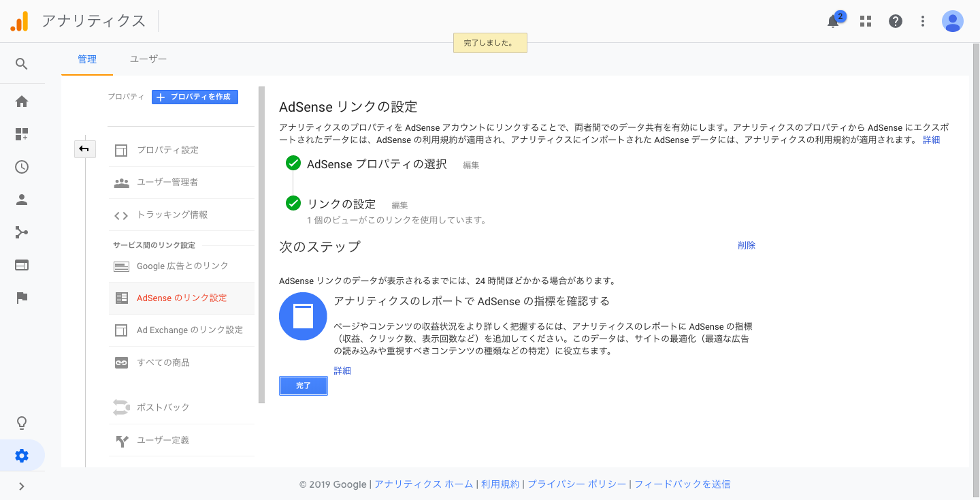The height and width of the screenshot is (500, 980).
Task: Click 詳細 link after description paragraph
Action: click(931, 140)
